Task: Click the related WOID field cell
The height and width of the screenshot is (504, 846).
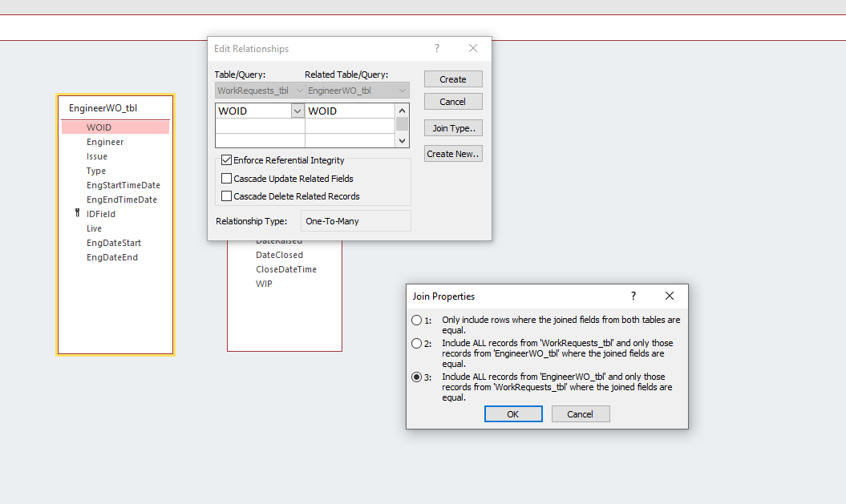Action: click(x=350, y=111)
